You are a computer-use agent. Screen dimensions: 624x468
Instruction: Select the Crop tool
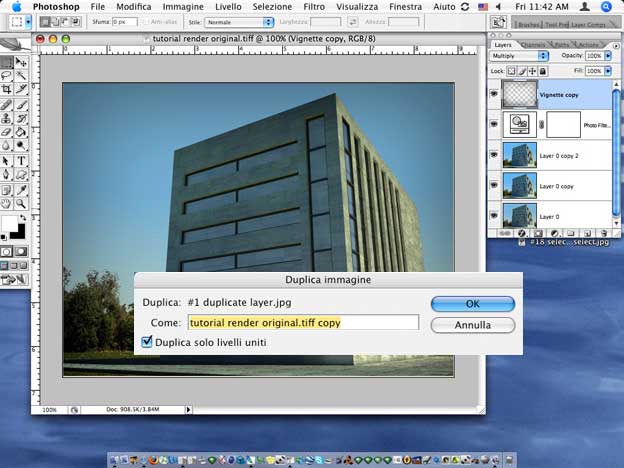[x=8, y=89]
